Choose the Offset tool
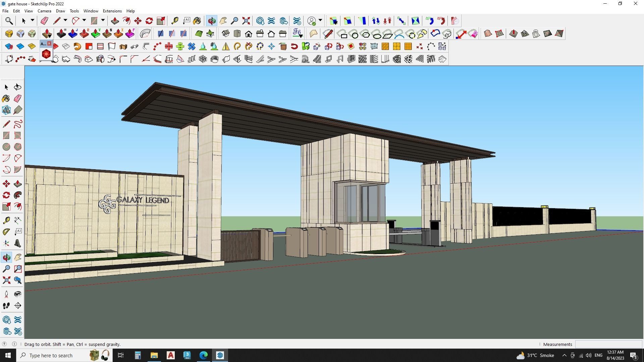 coord(17,206)
